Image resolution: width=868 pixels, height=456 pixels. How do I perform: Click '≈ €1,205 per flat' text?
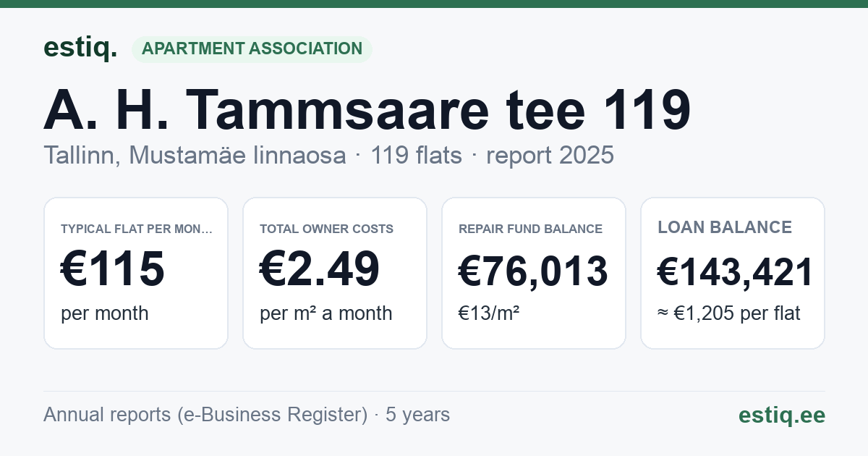[x=729, y=313]
